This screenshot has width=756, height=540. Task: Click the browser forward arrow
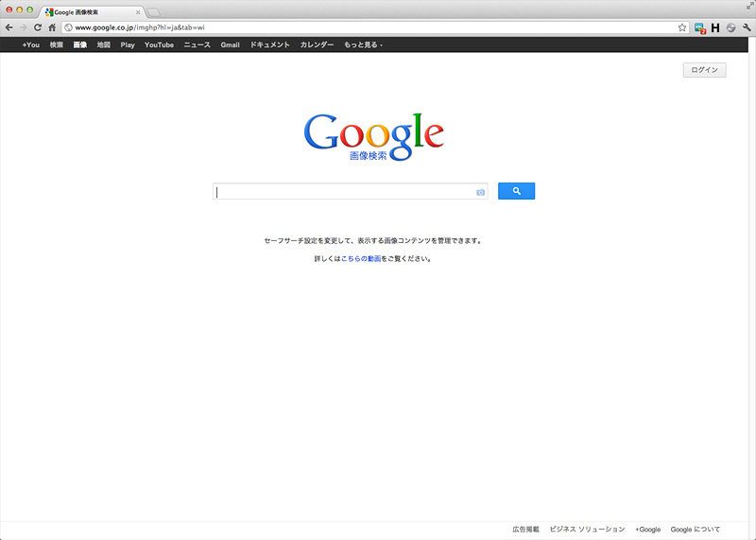pyautogui.click(x=23, y=27)
